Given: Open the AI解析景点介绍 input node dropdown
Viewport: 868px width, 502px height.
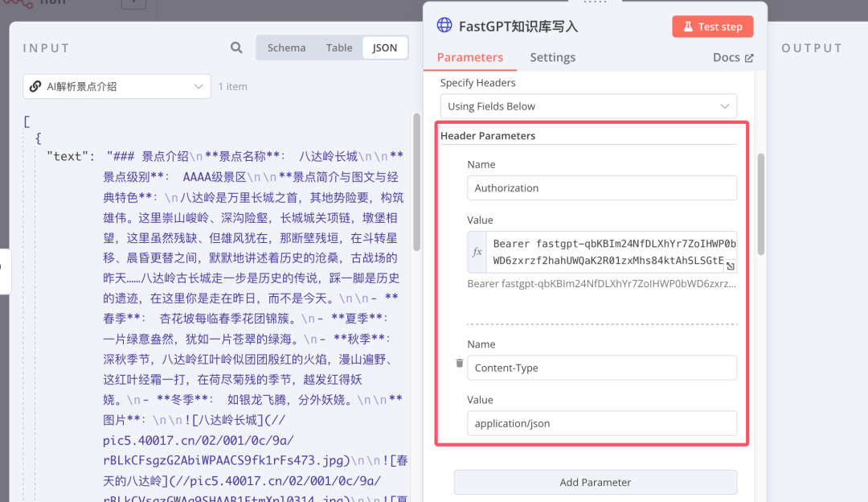Looking at the screenshot, I should tap(117, 86).
